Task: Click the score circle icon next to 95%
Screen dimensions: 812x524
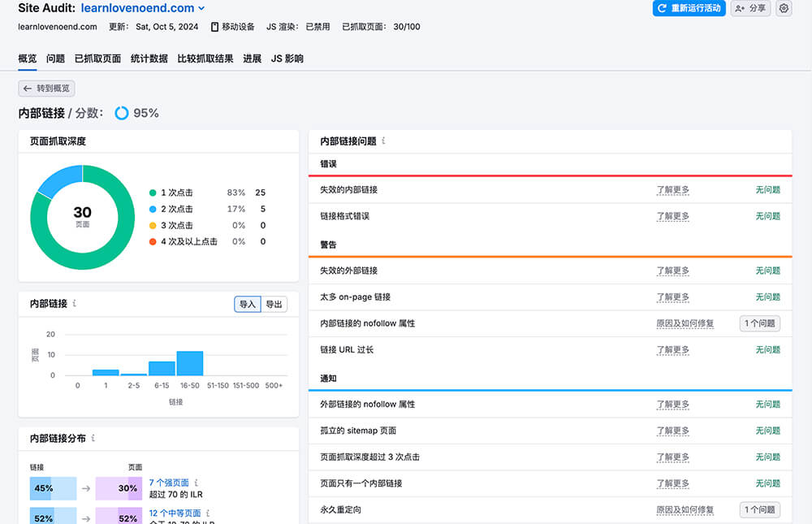Action: [122, 113]
